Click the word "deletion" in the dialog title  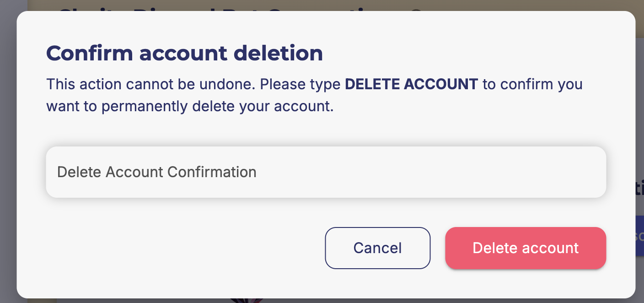coord(278,53)
